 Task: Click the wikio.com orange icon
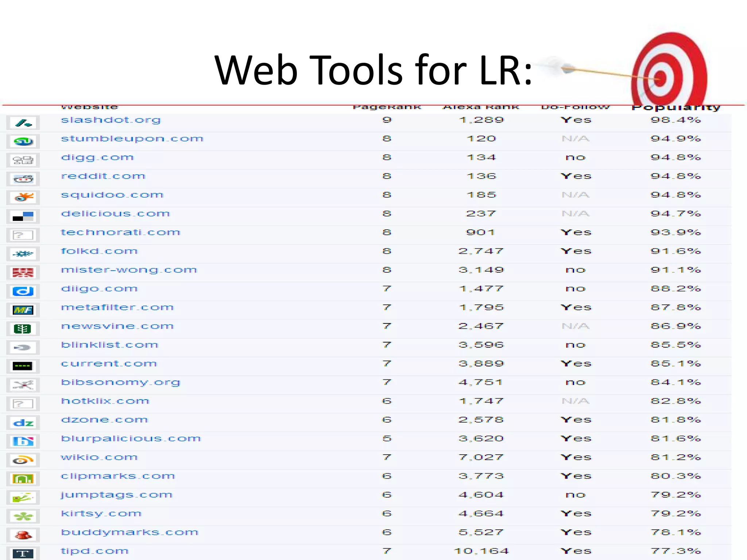[x=23, y=460]
